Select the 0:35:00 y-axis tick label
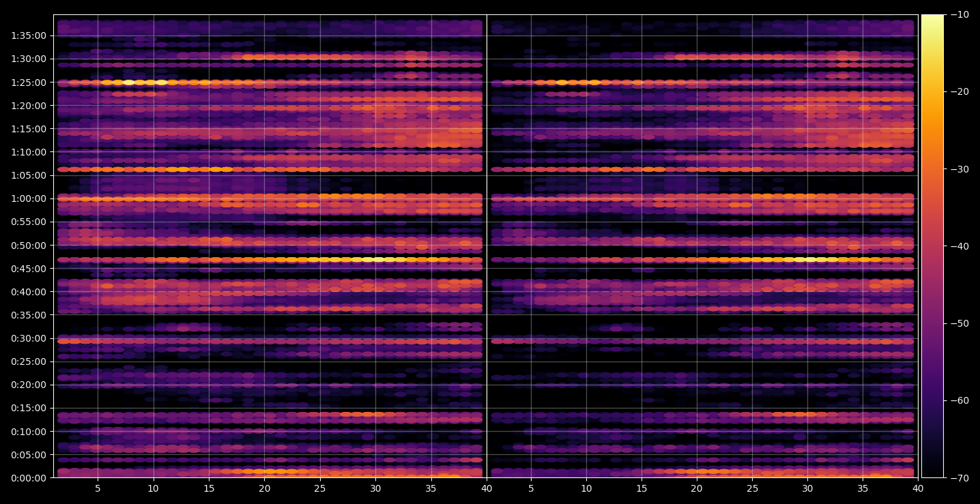The height and width of the screenshot is (504, 980). pyautogui.click(x=29, y=315)
